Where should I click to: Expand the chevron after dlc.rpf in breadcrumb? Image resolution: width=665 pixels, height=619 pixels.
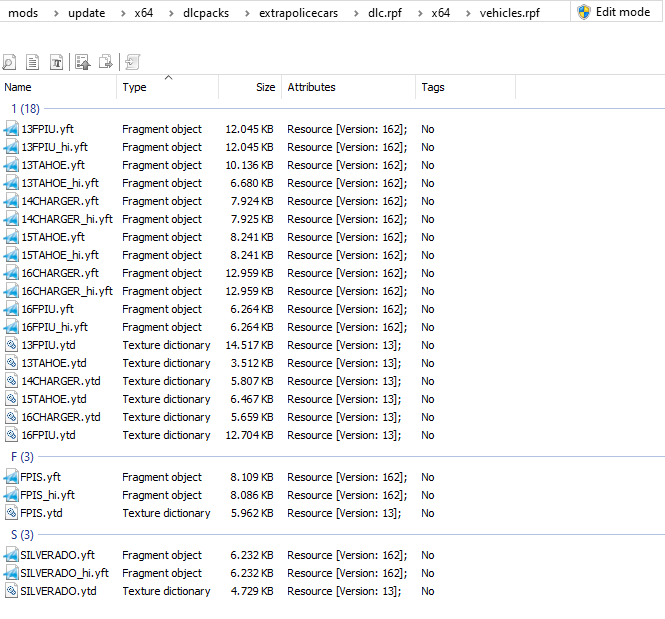(x=420, y=14)
